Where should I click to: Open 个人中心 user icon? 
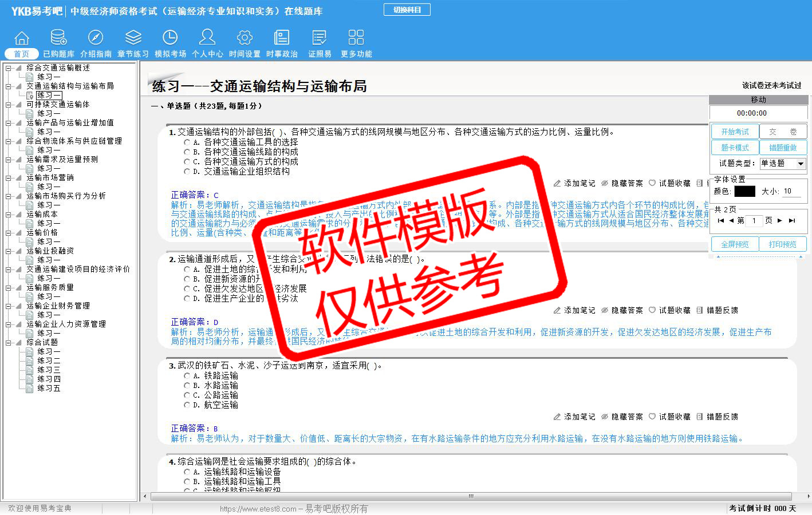[207, 38]
